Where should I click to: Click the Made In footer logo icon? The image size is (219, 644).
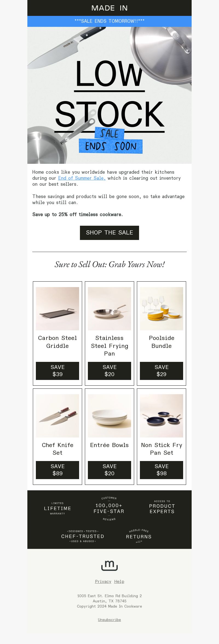pos(109,566)
